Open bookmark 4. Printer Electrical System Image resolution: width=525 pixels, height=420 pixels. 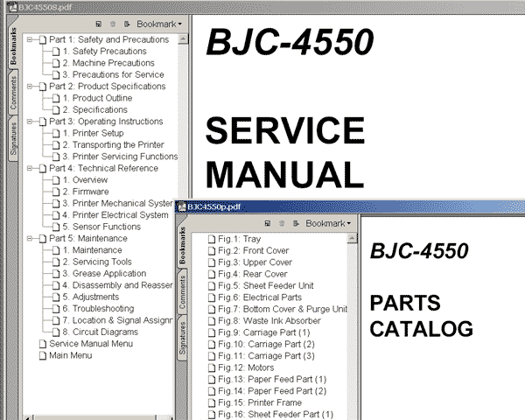115,215
